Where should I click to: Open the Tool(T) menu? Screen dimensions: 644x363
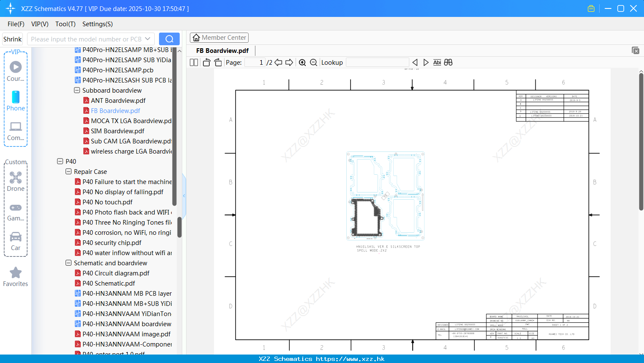pyautogui.click(x=66, y=24)
